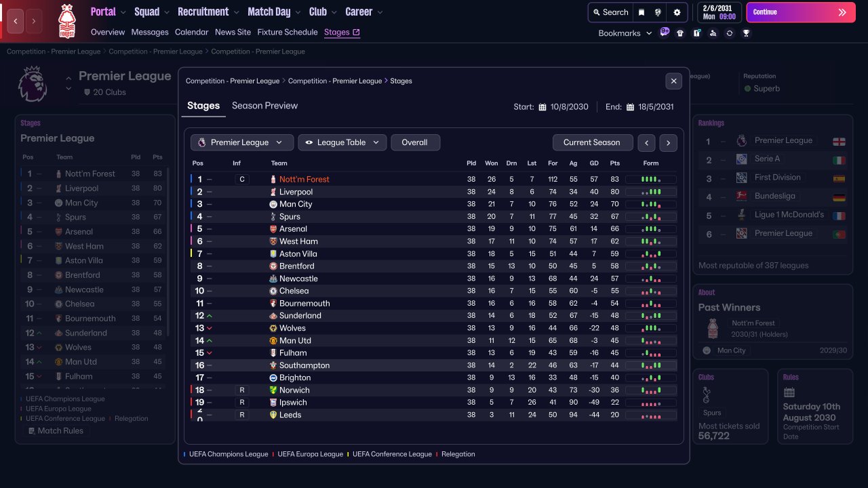Select the Stages tab in the popup
868x488 pixels.
coord(203,106)
